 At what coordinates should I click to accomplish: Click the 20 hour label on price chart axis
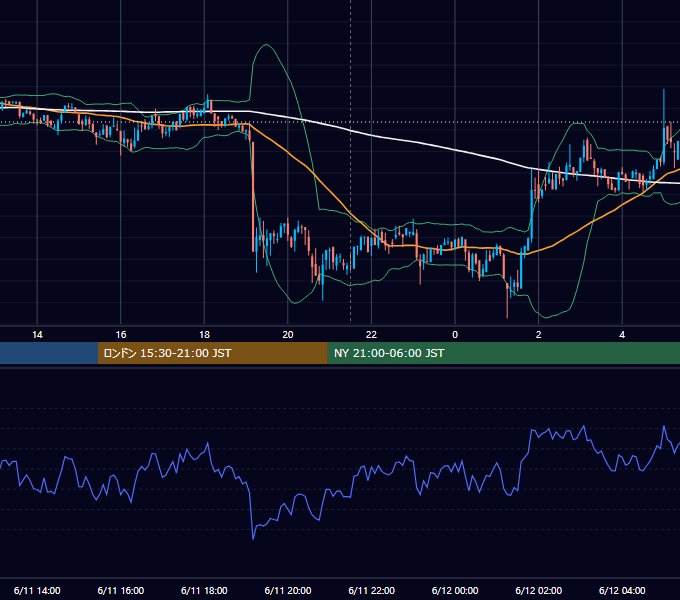[x=288, y=335]
